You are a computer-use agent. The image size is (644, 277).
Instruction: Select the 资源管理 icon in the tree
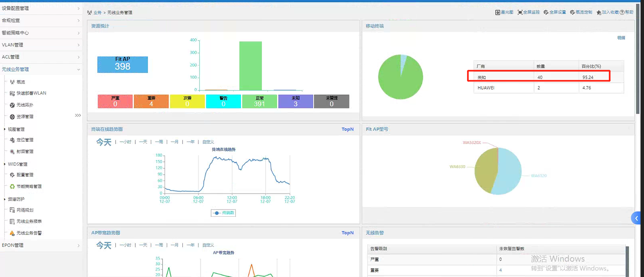pyautogui.click(x=12, y=117)
